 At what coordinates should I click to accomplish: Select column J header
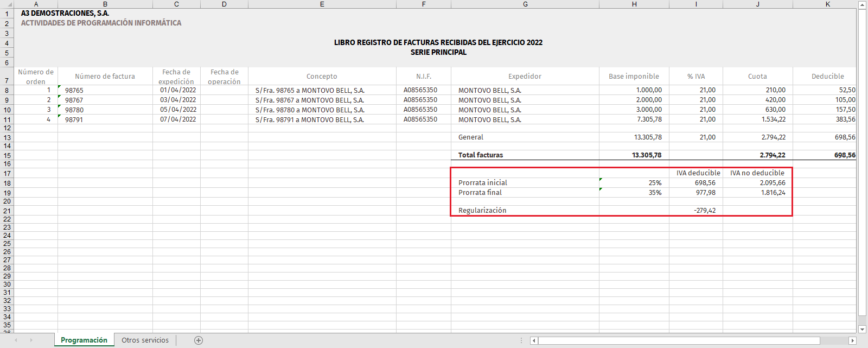click(x=758, y=4)
